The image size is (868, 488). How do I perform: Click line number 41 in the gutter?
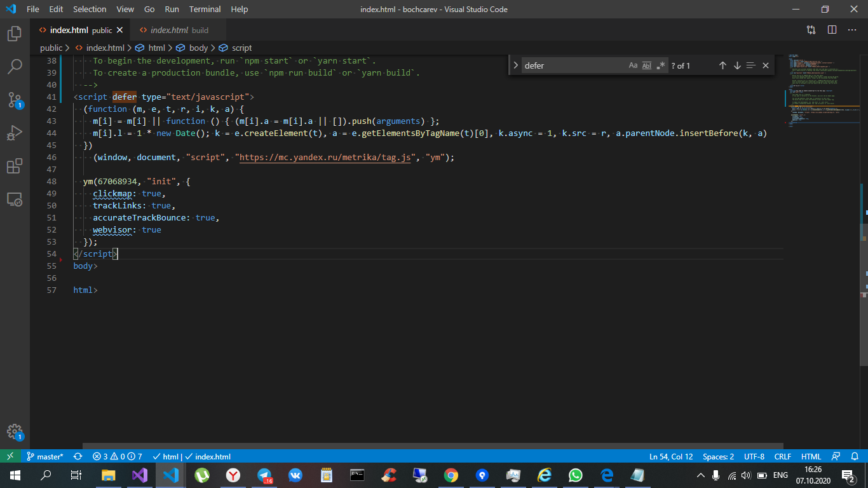pyautogui.click(x=51, y=97)
